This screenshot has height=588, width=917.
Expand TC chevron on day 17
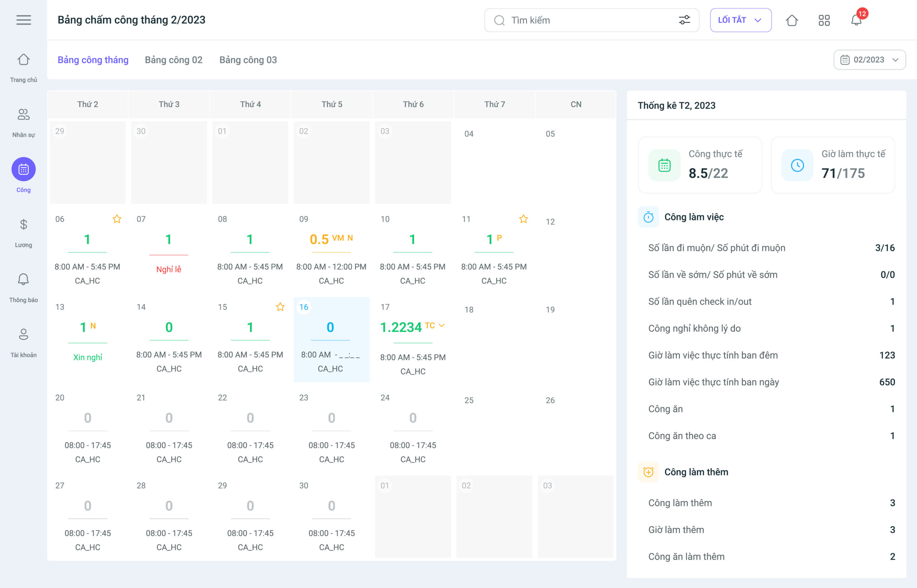442,325
